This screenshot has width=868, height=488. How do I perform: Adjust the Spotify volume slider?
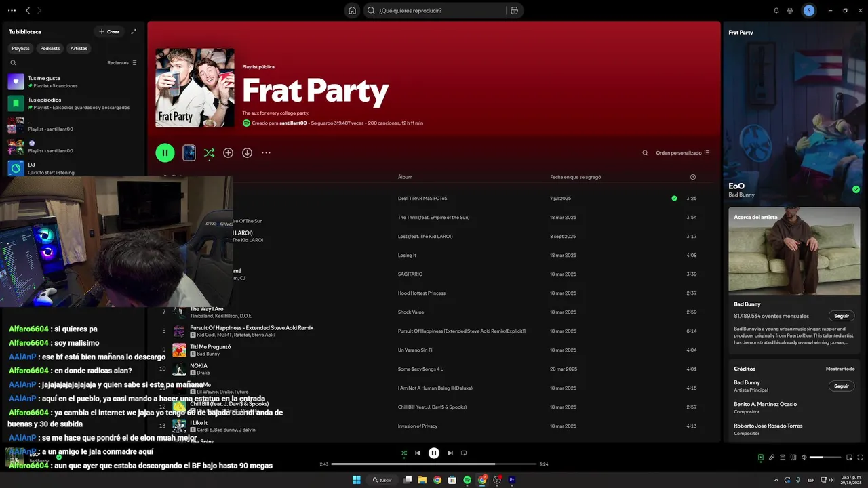[825, 457]
